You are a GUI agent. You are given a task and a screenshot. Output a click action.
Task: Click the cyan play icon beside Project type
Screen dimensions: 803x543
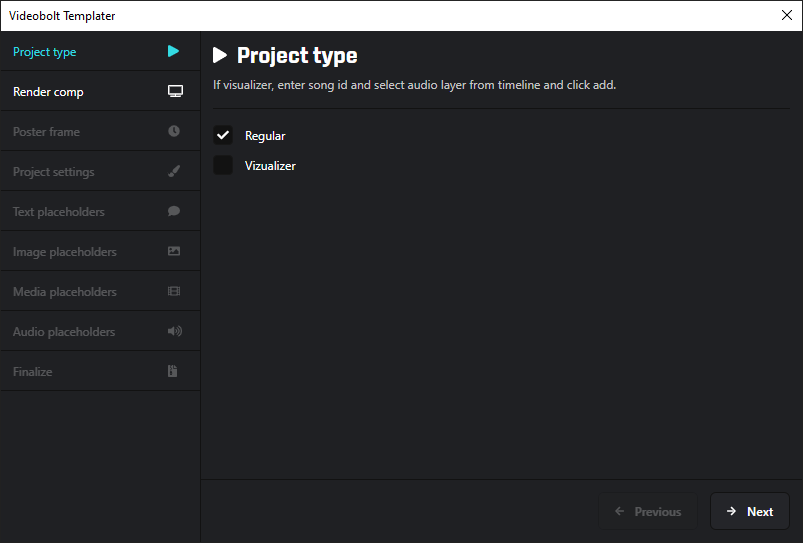[174, 51]
